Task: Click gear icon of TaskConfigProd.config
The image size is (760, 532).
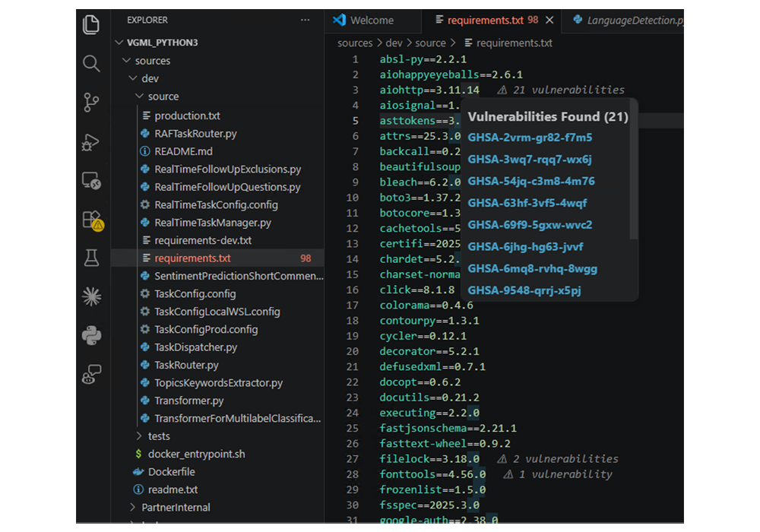Action: 145,329
